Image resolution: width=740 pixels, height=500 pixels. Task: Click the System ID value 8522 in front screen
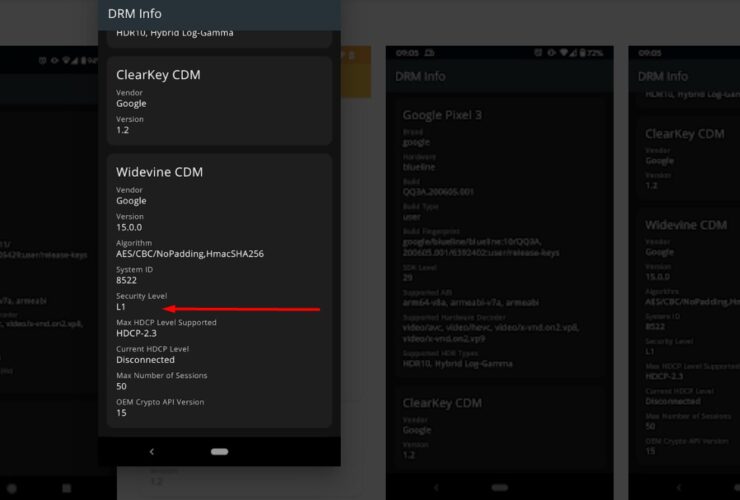pos(126,280)
